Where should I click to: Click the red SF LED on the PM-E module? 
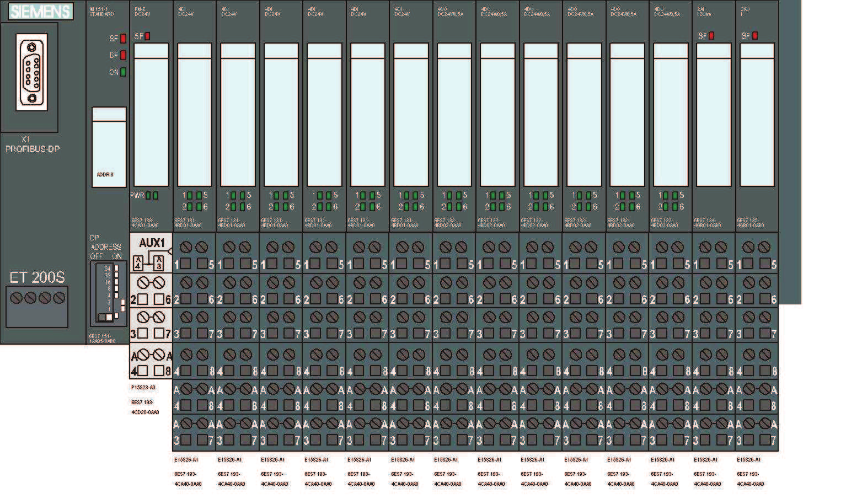coord(147,36)
